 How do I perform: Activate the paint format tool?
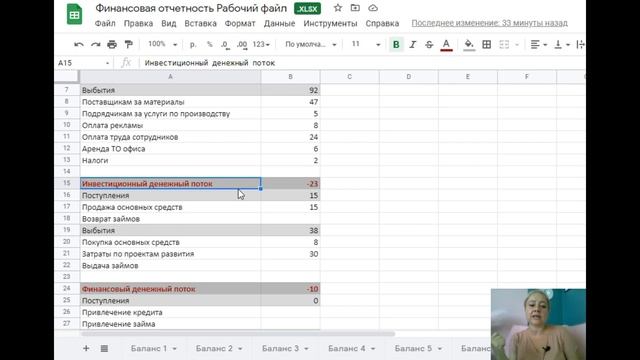(x=129, y=44)
